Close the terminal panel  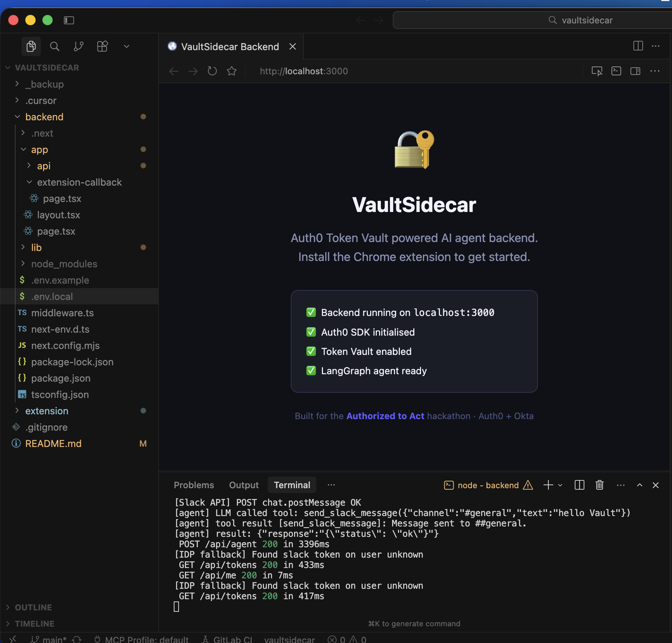tap(656, 485)
